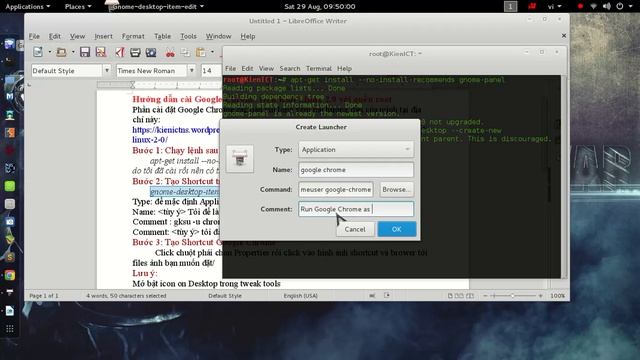Open the Times New Roman font dropdown
Image resolution: width=640 pixels, height=360 pixels.
[x=191, y=71]
